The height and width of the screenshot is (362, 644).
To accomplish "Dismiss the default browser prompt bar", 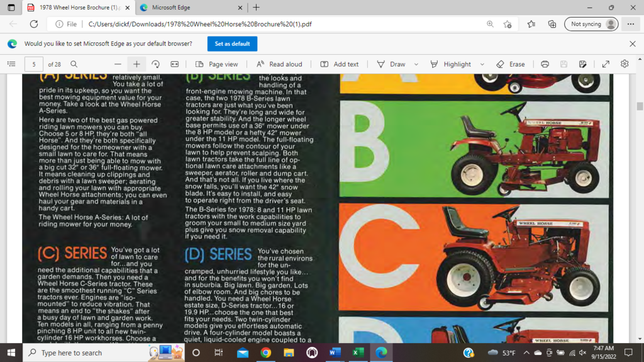I will (x=633, y=43).
